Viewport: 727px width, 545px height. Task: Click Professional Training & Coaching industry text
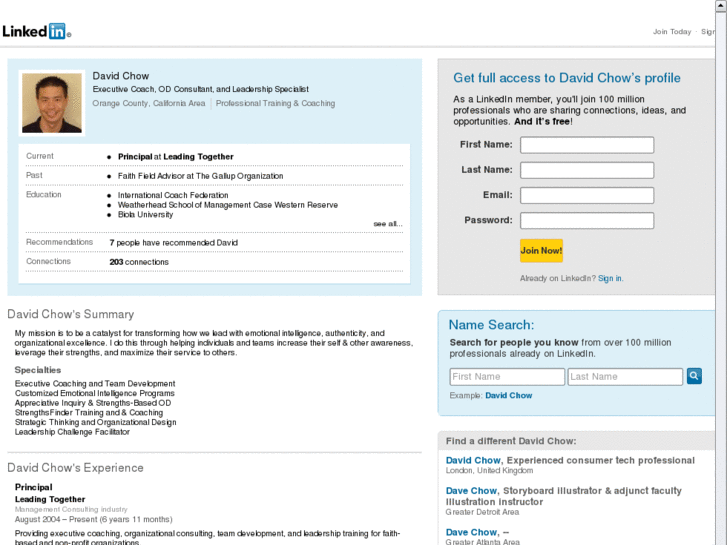(275, 103)
